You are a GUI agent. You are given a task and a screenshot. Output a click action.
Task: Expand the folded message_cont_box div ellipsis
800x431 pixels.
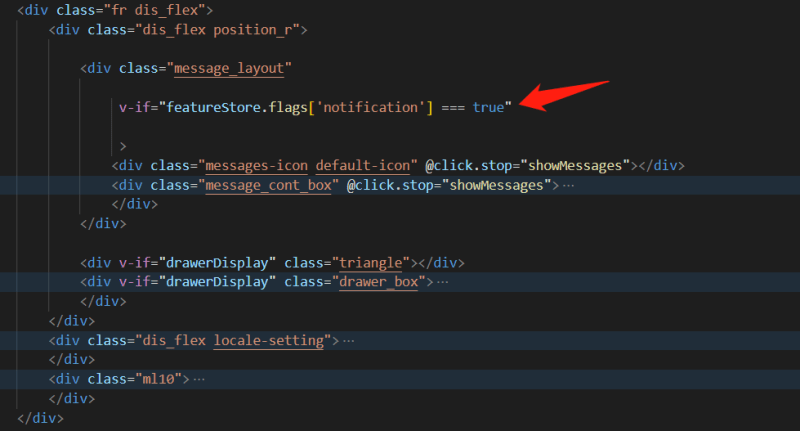point(568,186)
